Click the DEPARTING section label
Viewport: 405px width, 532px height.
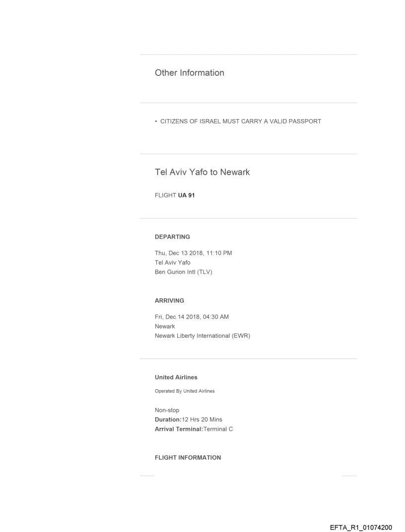pos(172,237)
